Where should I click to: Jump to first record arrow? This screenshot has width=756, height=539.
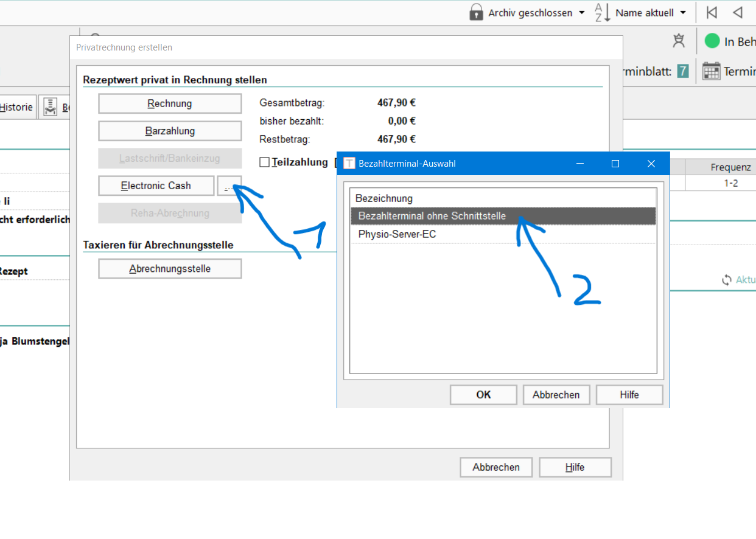(712, 12)
